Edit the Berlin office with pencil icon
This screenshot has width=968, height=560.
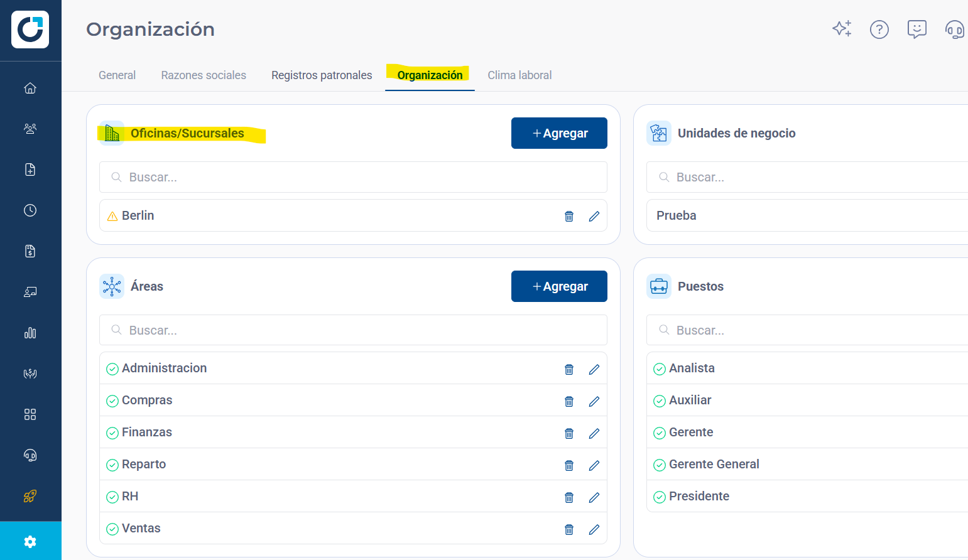[594, 216]
